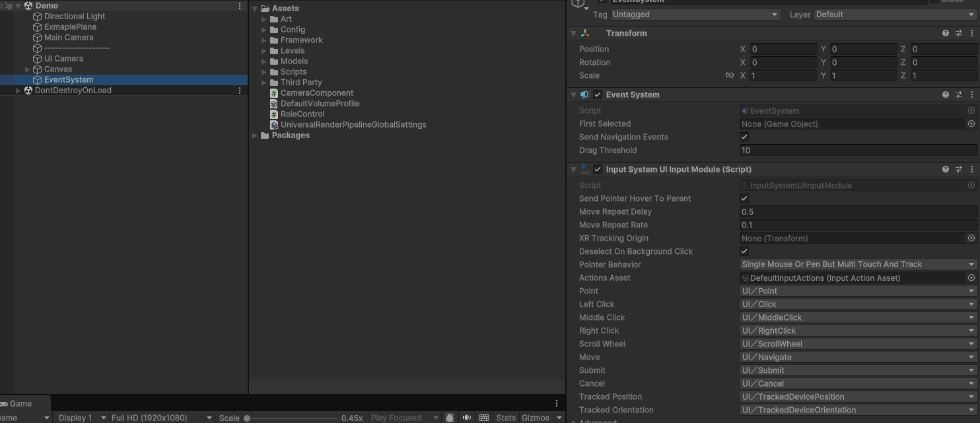Uncheck Send Navigation Events

[744, 137]
